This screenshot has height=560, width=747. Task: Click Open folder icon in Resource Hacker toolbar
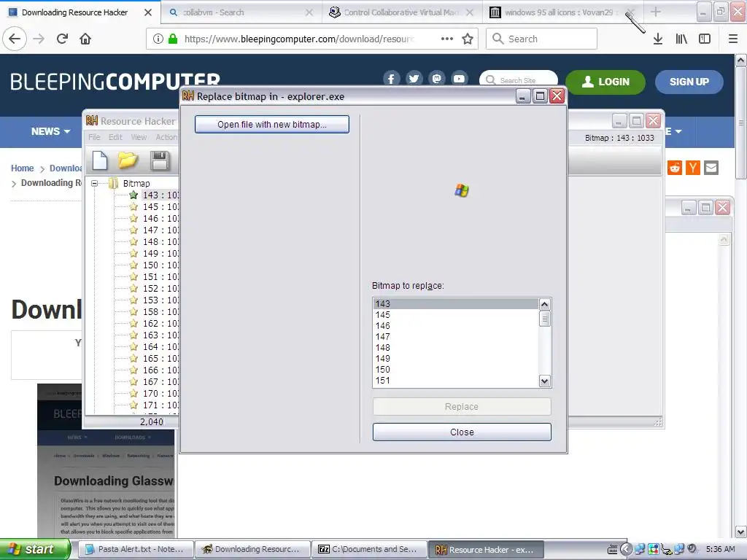[128, 160]
